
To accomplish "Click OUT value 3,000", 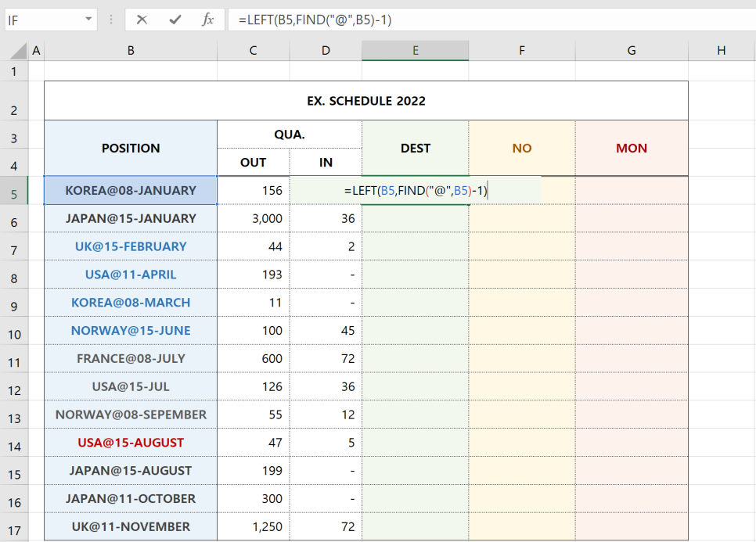I will [x=253, y=218].
